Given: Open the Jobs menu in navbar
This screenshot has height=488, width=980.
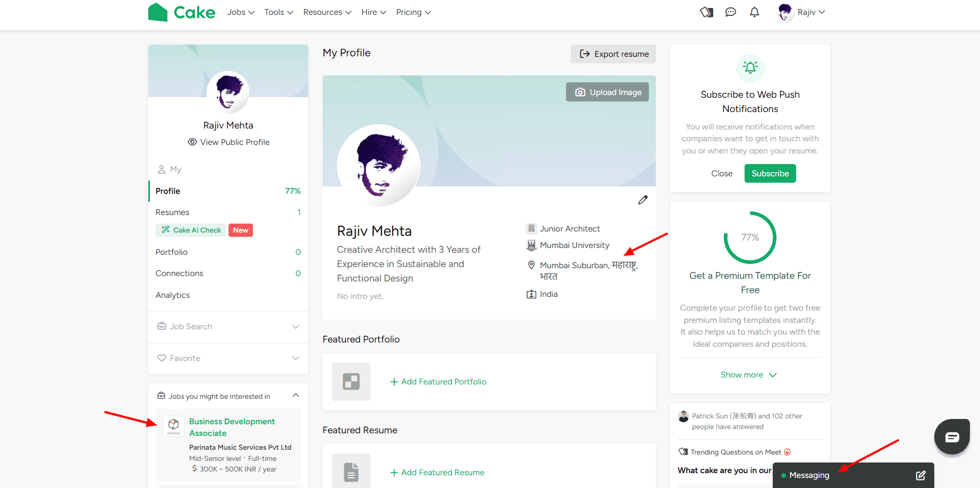Looking at the screenshot, I should pos(241,12).
